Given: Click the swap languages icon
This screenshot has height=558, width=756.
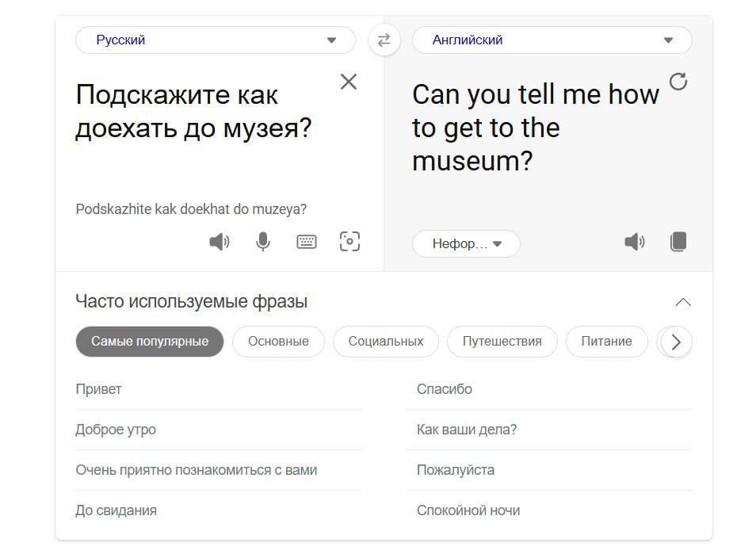Looking at the screenshot, I should tap(384, 40).
